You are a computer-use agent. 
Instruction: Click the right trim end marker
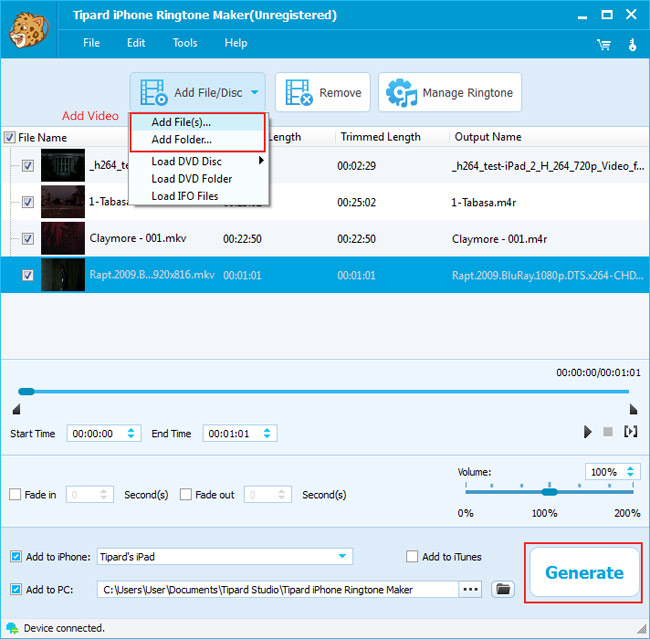pyautogui.click(x=633, y=409)
